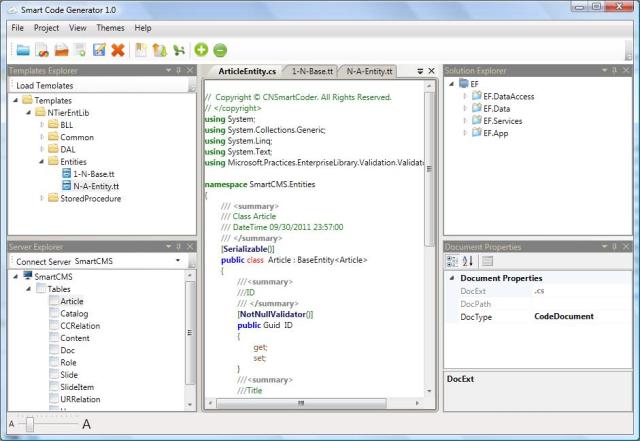Click the red X delete toolbar icon
Image resolution: width=640 pixels, height=441 pixels.
click(x=118, y=49)
